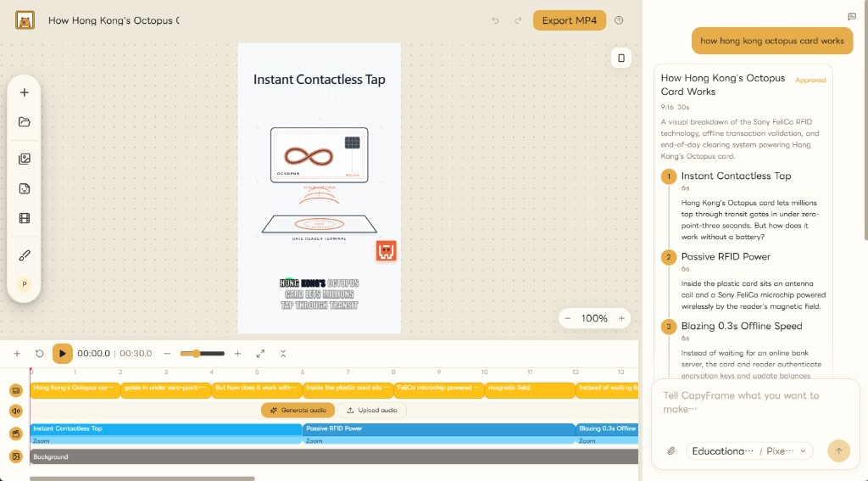This screenshot has width=868, height=481.
Task: Select the Passive RFID Power scene clip
Action: tap(439, 429)
